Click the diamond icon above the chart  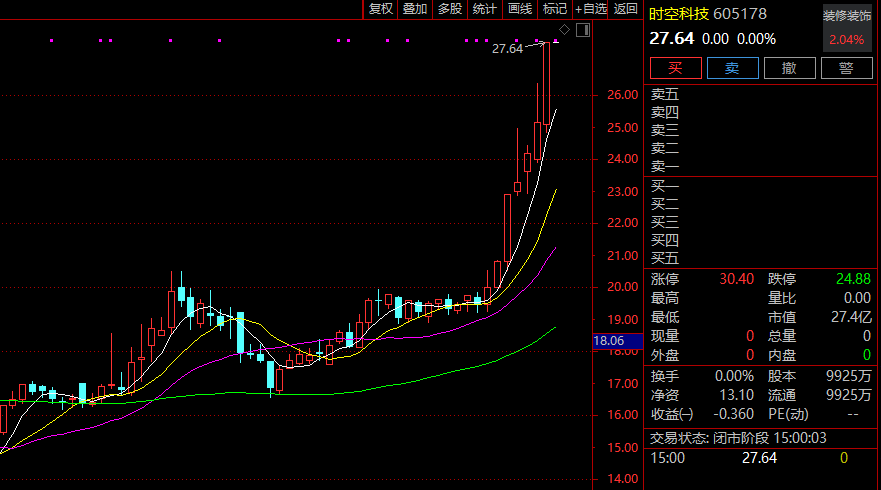tap(564, 30)
